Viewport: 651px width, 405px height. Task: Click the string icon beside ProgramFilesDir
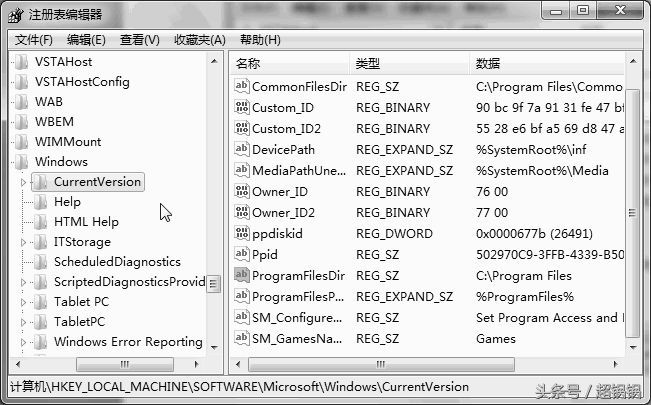[242, 275]
